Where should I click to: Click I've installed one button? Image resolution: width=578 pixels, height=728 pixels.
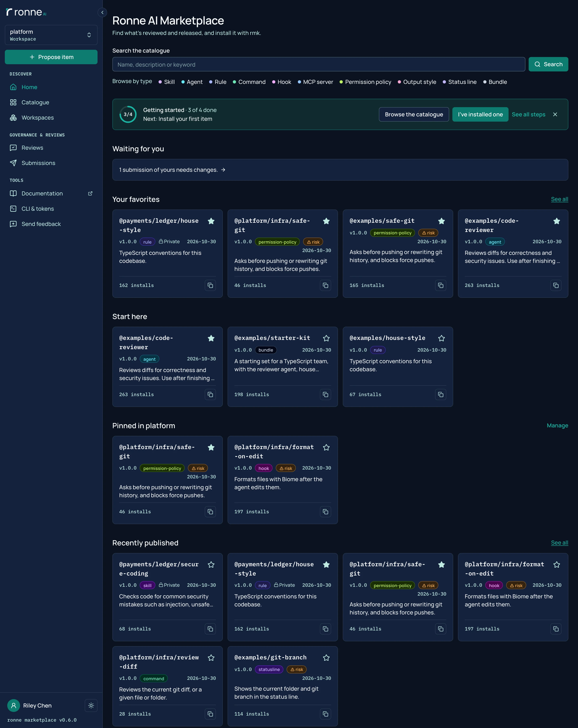pos(480,114)
